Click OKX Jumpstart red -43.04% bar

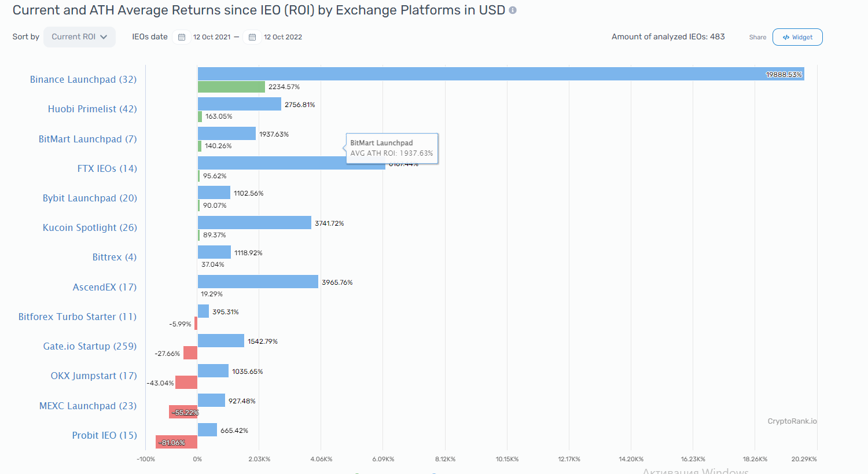pyautogui.click(x=186, y=383)
